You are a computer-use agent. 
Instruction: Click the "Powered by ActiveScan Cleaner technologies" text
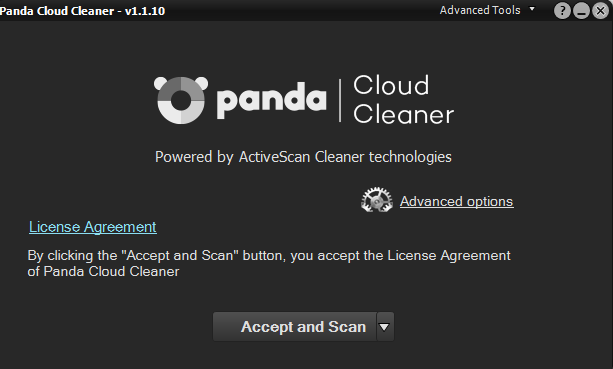pyautogui.click(x=303, y=157)
